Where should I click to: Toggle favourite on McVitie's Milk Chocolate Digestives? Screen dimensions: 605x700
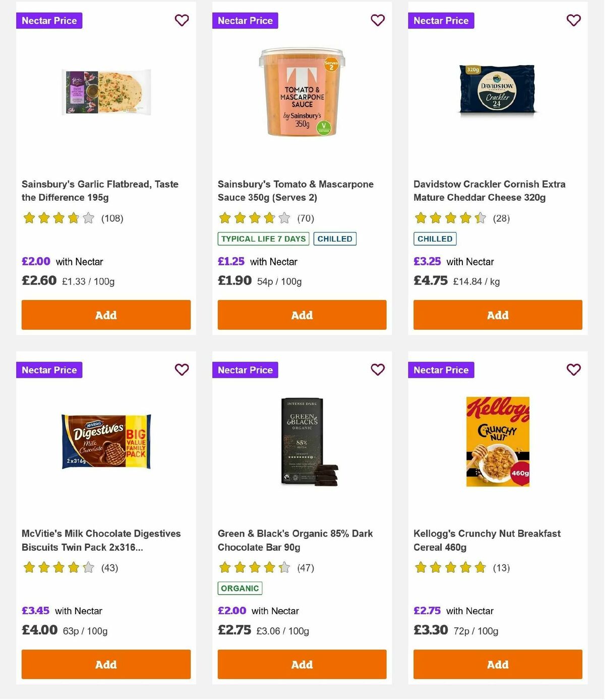coord(181,370)
